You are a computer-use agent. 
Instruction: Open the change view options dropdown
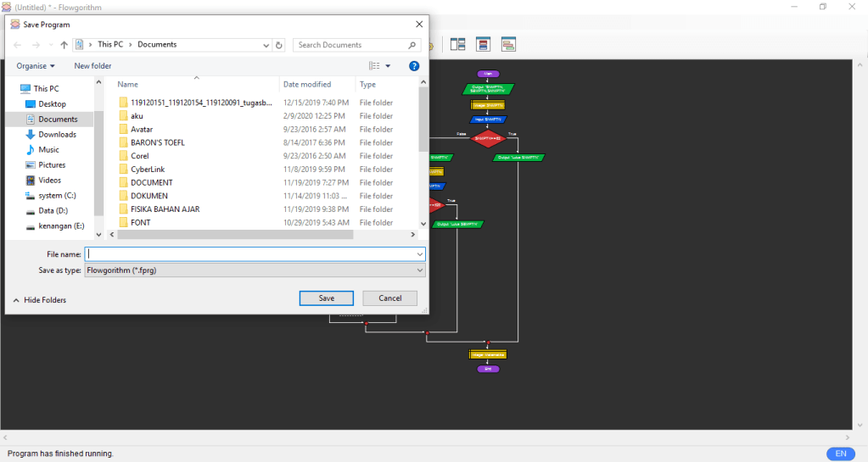click(x=388, y=65)
